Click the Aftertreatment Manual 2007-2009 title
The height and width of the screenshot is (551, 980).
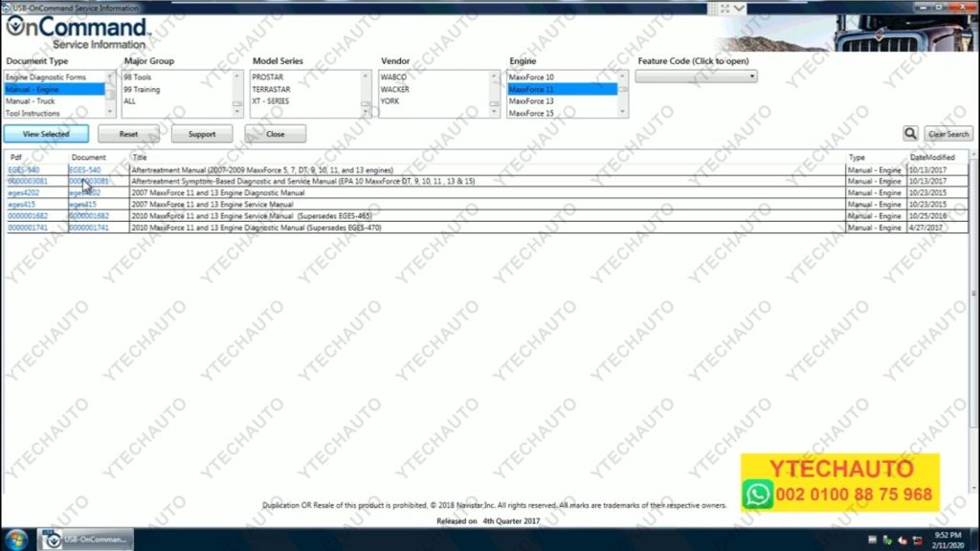262,170
